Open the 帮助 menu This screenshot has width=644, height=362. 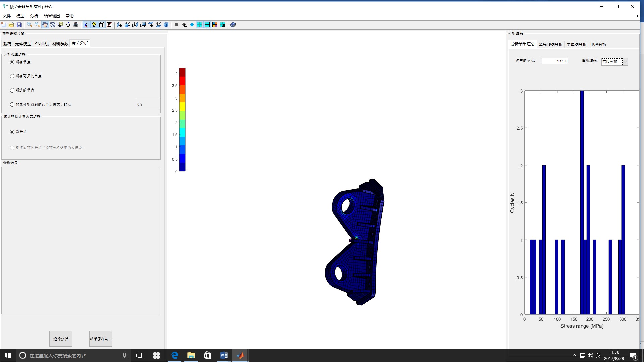pos(70,16)
